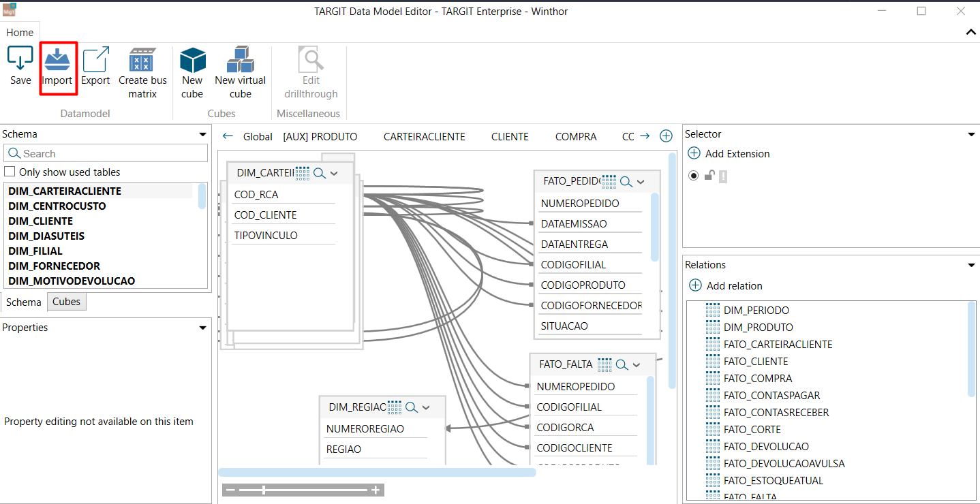The image size is (980, 504).
Task: Open the [AUX] PRODUTO diagram tab
Action: 320,136
